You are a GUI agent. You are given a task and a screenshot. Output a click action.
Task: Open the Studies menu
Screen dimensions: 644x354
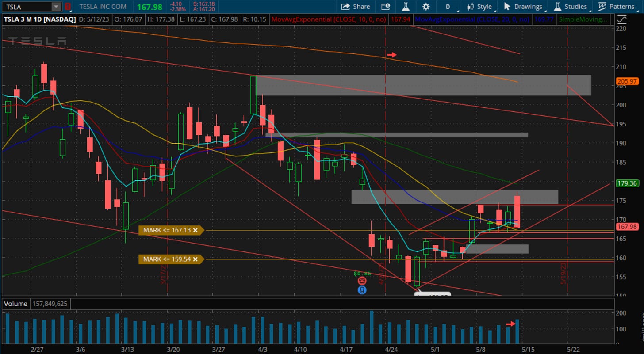570,7
